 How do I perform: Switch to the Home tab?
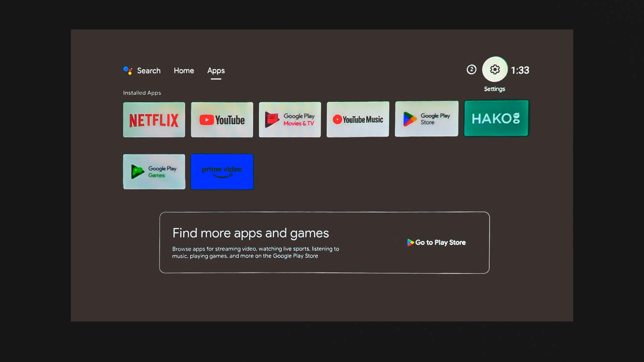click(x=184, y=71)
